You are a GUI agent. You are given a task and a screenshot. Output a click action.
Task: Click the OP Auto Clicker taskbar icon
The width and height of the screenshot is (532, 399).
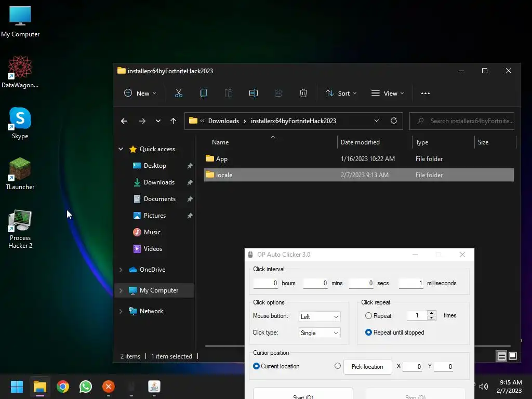(x=131, y=387)
